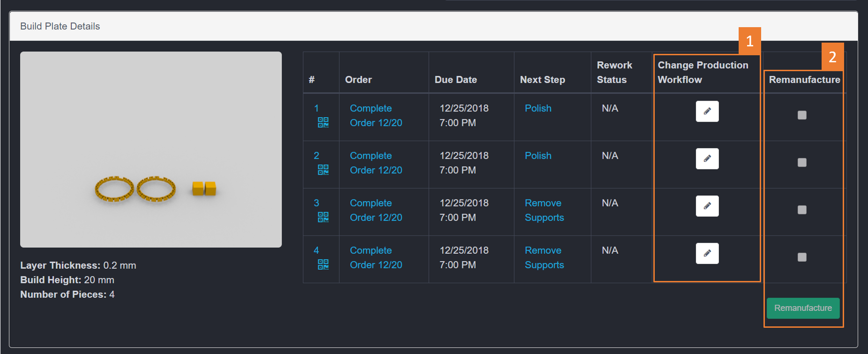
Task: Click the build plate preview image
Action: pos(151,149)
